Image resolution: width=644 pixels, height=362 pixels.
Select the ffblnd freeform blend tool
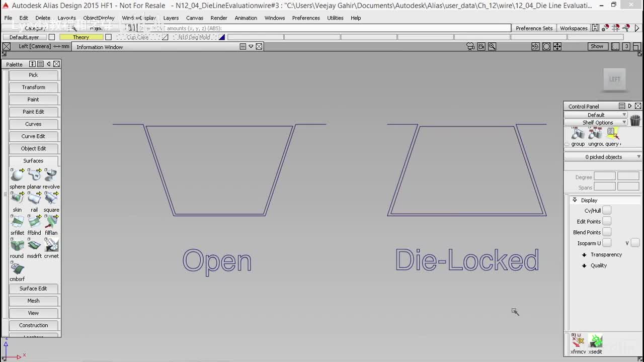(x=34, y=221)
